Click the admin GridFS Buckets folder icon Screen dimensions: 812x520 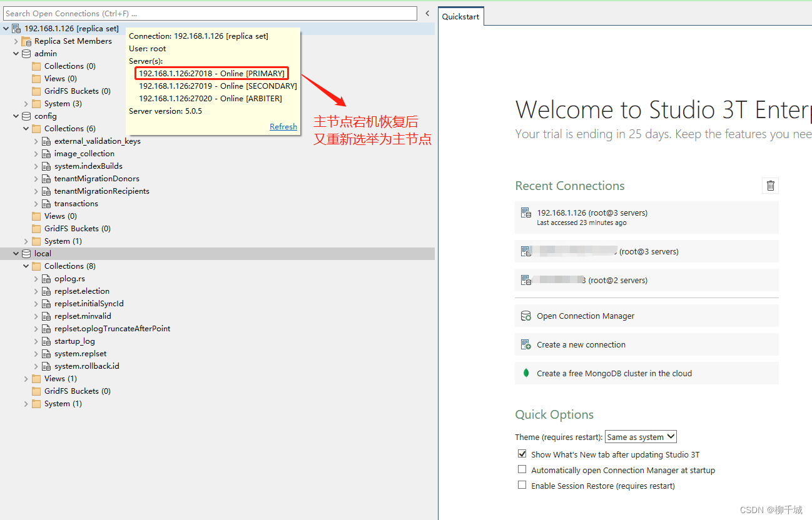point(36,91)
